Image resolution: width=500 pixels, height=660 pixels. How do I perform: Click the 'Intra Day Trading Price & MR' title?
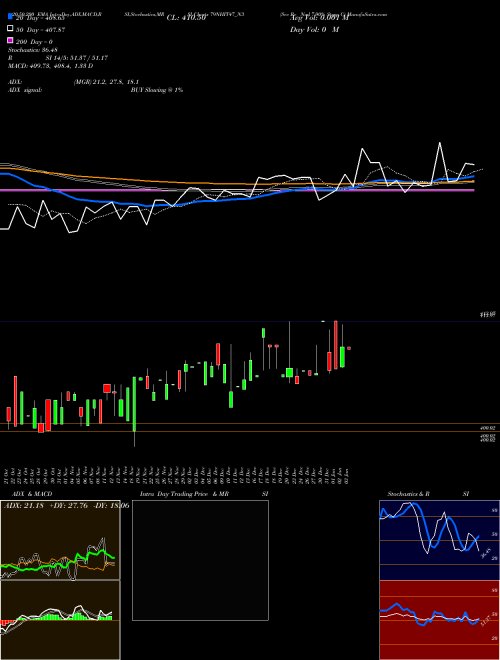(184, 494)
